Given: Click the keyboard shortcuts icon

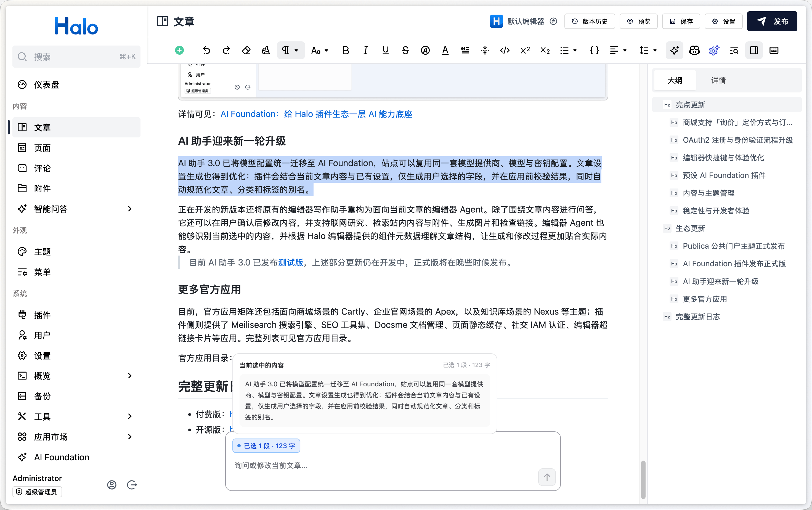Looking at the screenshot, I should pos(774,51).
